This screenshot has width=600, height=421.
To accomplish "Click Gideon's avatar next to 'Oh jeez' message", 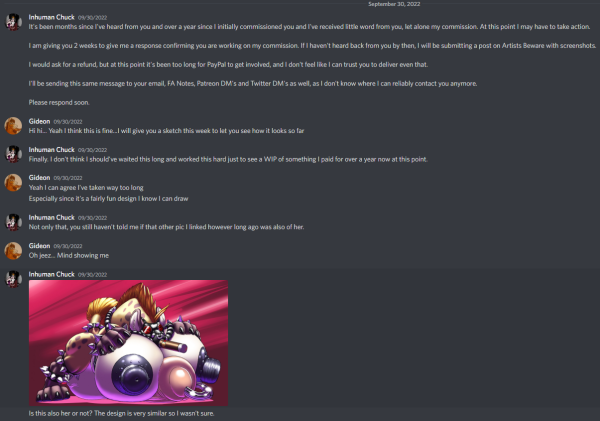I will [x=13, y=251].
